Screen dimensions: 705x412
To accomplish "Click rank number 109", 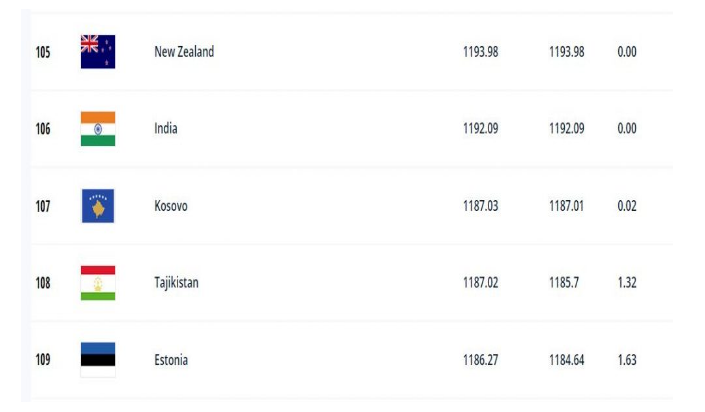I will coord(43,360).
